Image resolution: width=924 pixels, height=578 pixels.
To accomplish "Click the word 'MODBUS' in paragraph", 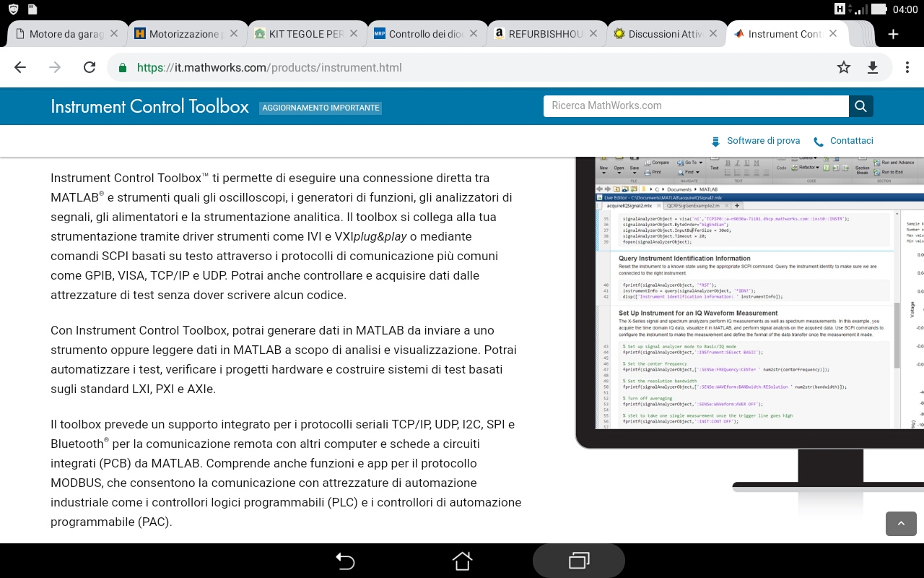I will [77, 483].
